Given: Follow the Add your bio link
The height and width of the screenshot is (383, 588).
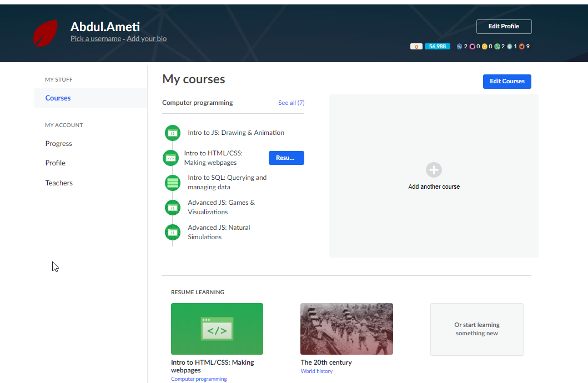Looking at the screenshot, I should [147, 39].
